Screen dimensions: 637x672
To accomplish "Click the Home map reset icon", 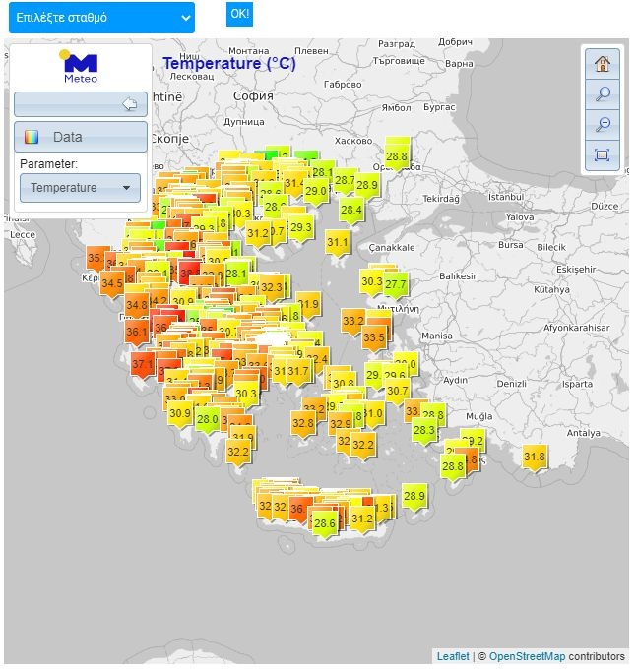I will coord(603,64).
